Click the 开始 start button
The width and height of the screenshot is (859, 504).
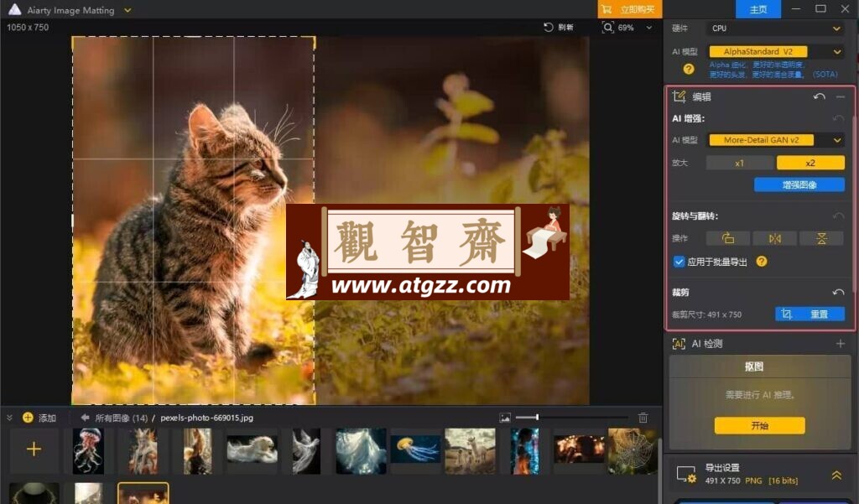point(759,426)
